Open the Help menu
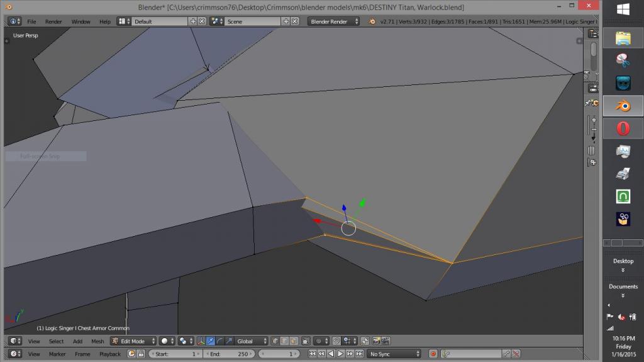 pos(105,21)
